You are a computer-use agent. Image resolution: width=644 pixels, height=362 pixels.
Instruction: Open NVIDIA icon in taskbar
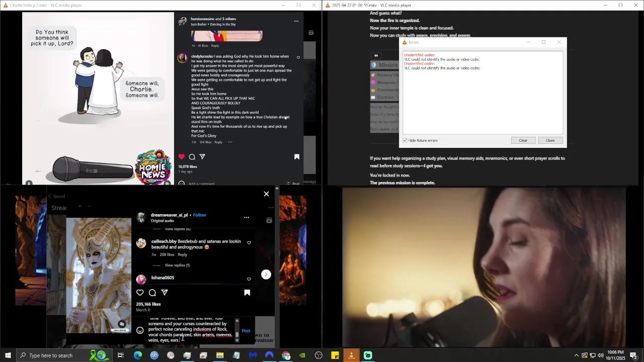302,355
